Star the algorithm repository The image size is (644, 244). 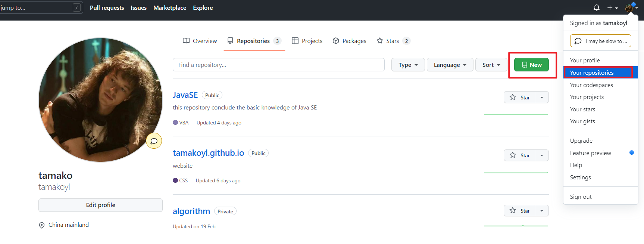coord(519,211)
